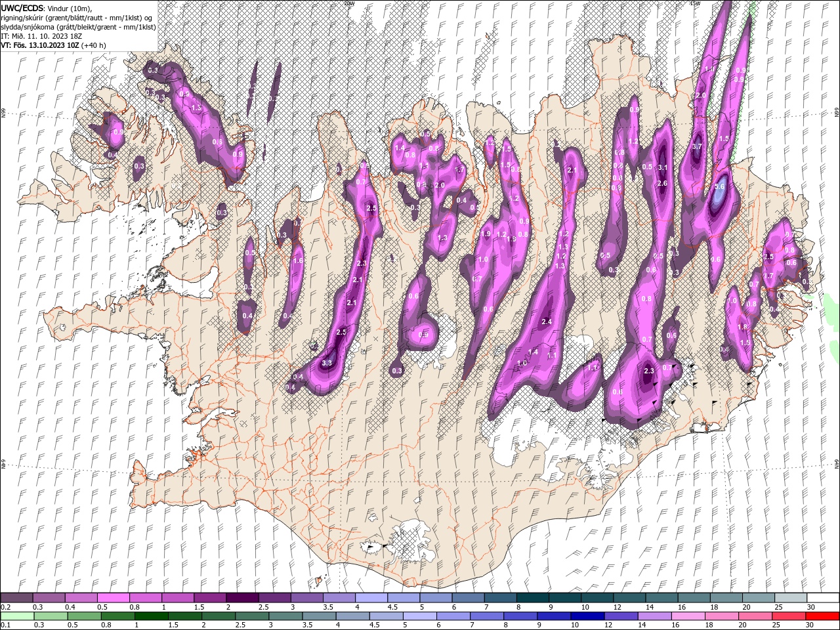Click the 'slydda/snjókoma' legend description line
This screenshot has width=840, height=630.
pos(78,27)
